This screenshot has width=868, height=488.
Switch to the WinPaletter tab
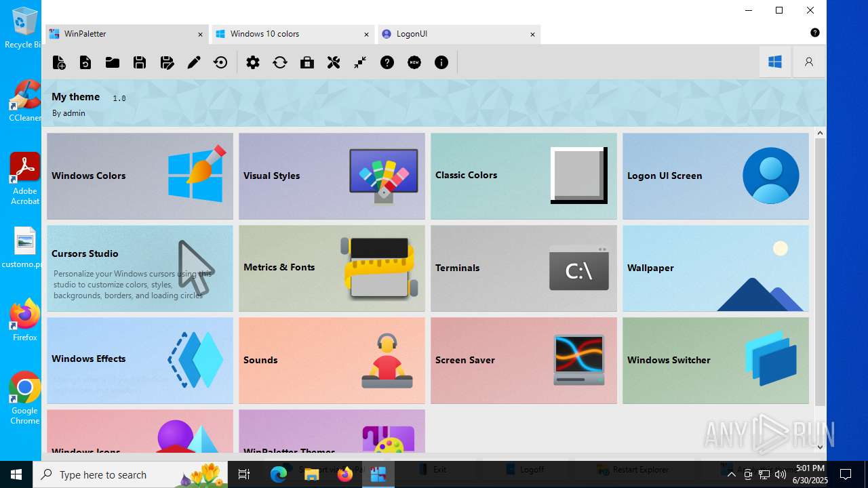coord(126,34)
